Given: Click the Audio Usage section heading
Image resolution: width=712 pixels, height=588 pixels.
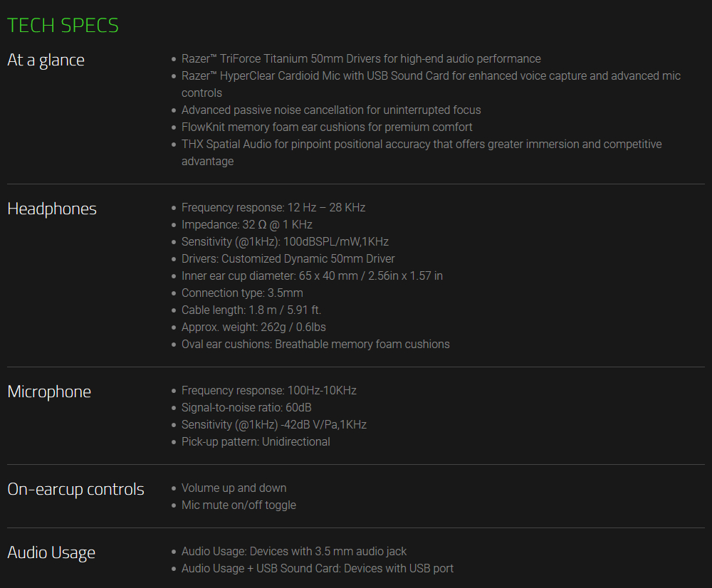Looking at the screenshot, I should (x=51, y=552).
